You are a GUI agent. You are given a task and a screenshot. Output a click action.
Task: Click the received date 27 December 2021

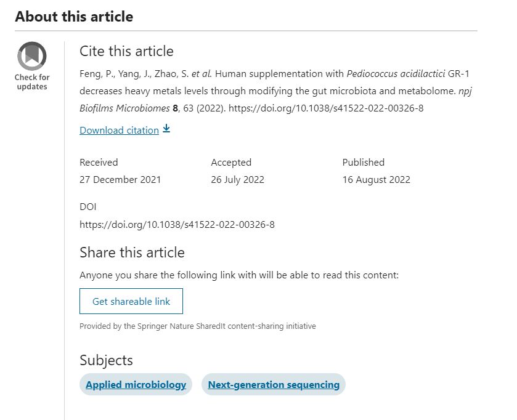(120, 180)
